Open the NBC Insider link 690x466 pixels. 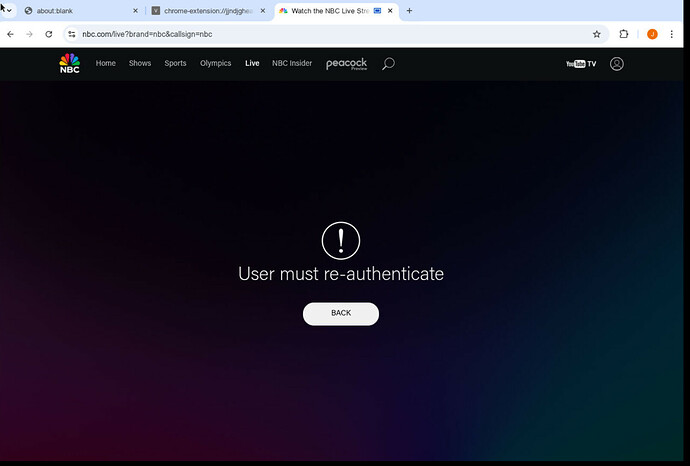coord(292,63)
